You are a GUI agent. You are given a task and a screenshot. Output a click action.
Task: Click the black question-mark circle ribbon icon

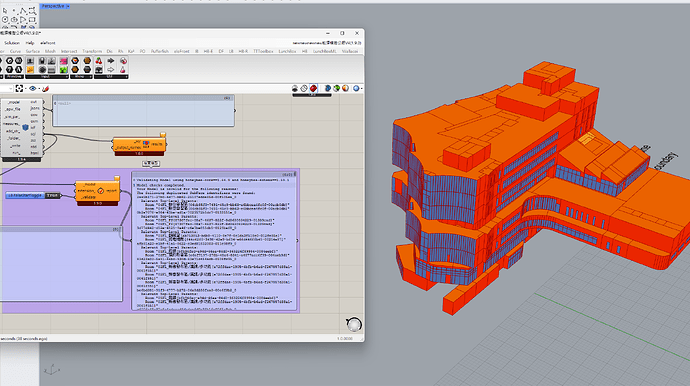coord(9,70)
